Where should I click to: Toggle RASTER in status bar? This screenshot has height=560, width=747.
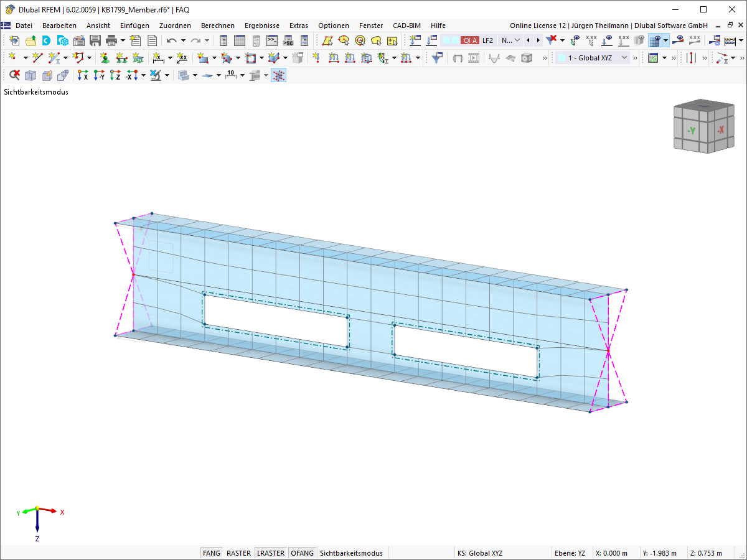pyautogui.click(x=238, y=553)
